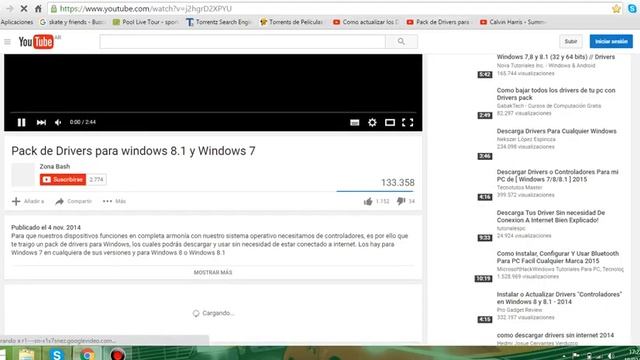Open the Skype extension icon in toolbar
The height and width of the screenshot is (360, 640).
point(632,8)
